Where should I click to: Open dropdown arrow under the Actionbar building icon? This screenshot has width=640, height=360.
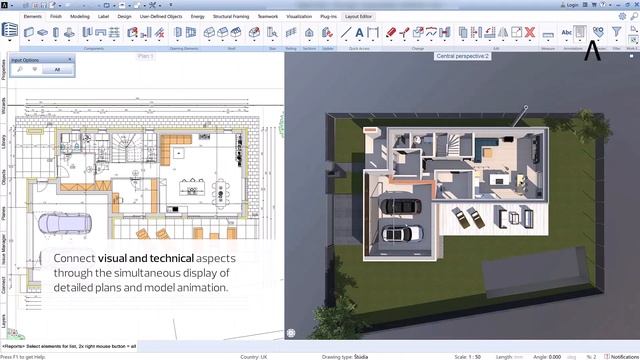[x=9, y=41]
